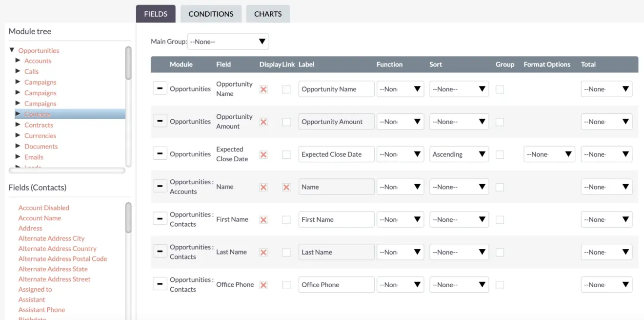Check the Link checkbox on the First Name row
Screen dimensions: 644x320
click(286, 219)
